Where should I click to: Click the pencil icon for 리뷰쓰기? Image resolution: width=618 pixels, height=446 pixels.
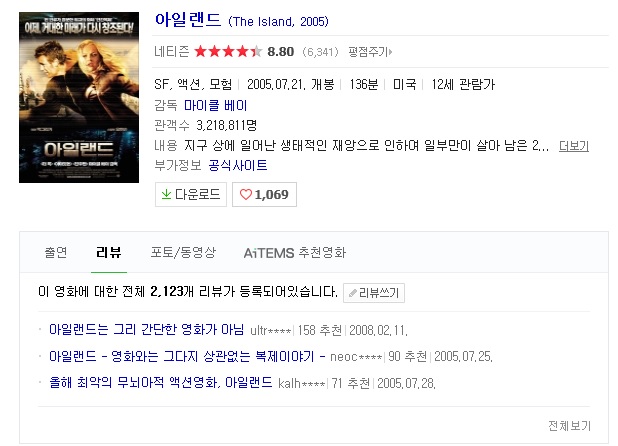(352, 293)
